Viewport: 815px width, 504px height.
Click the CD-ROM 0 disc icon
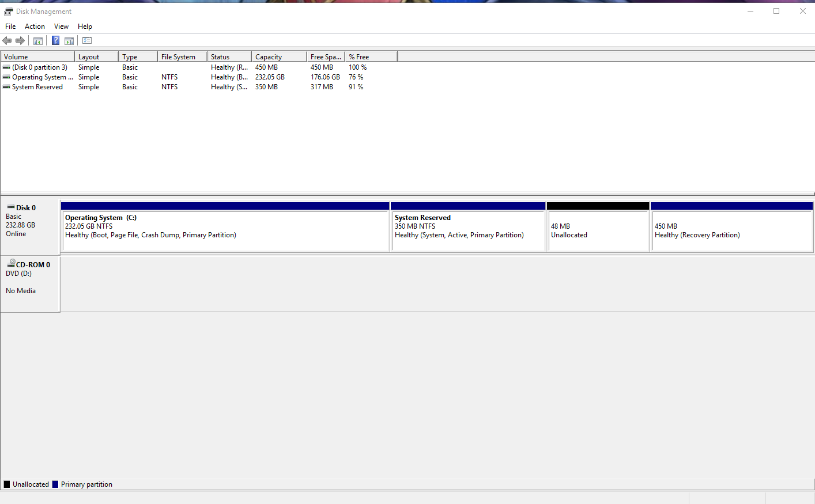click(11, 263)
